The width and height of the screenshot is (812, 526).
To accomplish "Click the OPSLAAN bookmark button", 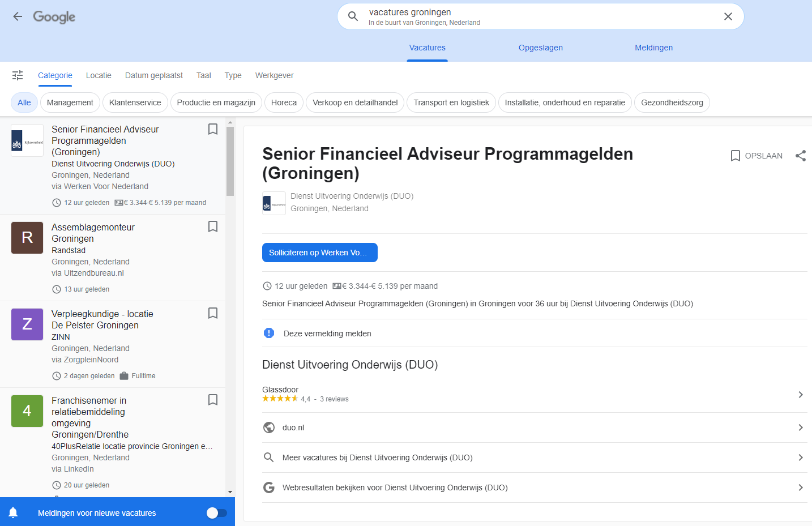I will (757, 156).
